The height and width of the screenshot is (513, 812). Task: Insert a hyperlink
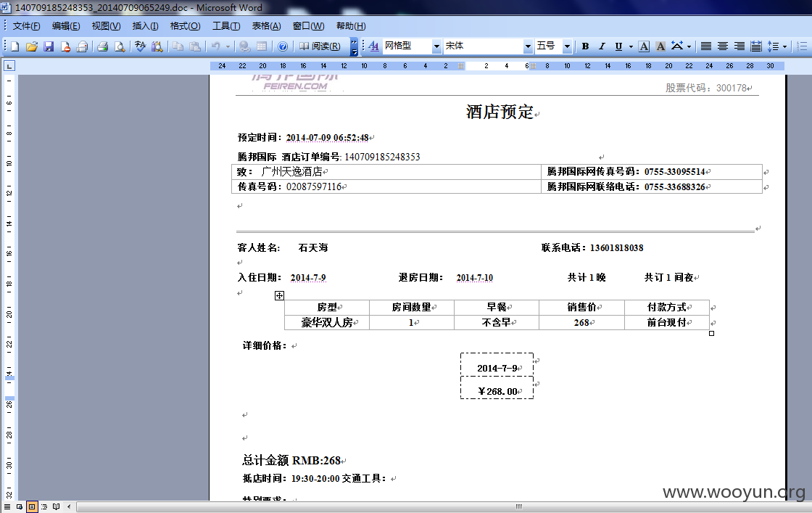pos(245,46)
